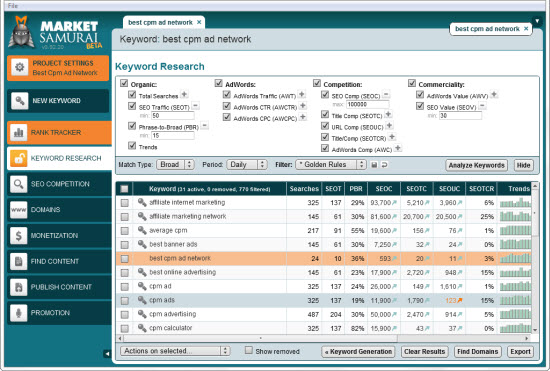Open Rank Tracker bar chart icon
Image resolution: width=550 pixels, height=371 pixels.
(19, 133)
